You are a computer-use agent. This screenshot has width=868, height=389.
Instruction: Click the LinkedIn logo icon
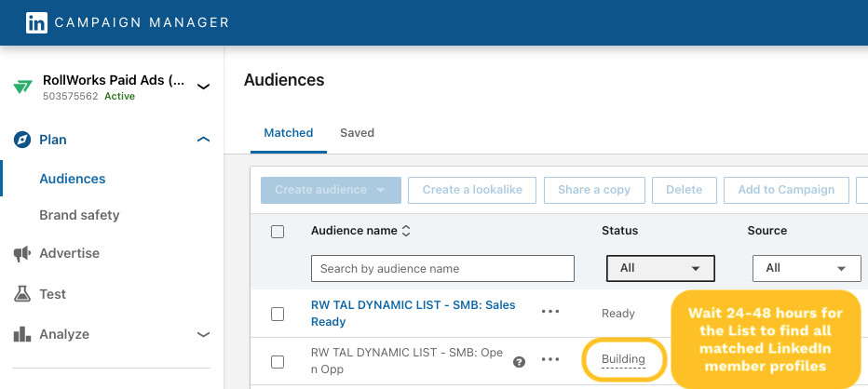(36, 22)
